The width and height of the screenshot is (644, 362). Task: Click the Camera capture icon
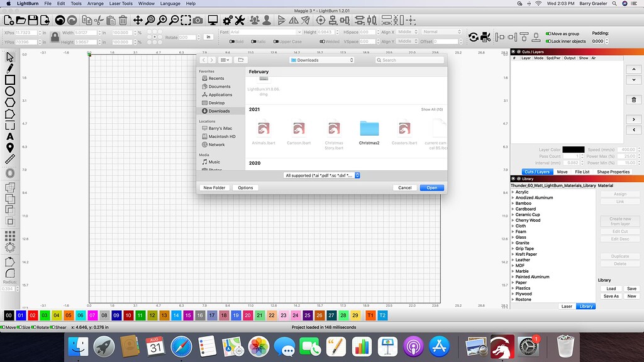pos(198,20)
